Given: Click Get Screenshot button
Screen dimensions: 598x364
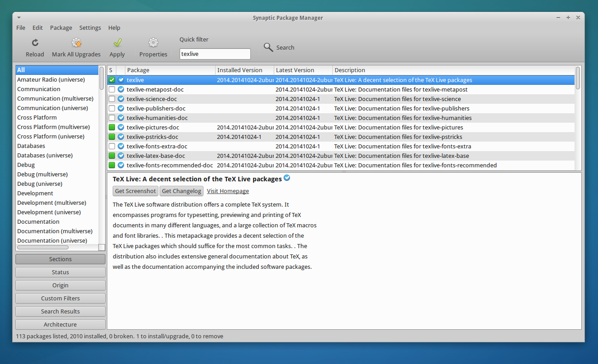Looking at the screenshot, I should coord(135,191).
